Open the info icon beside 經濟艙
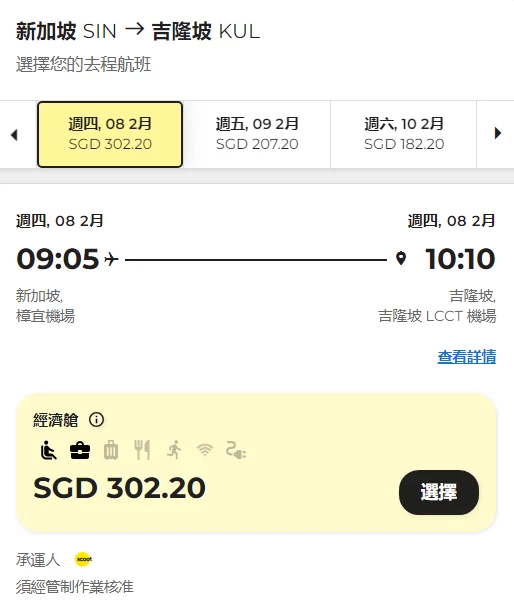This screenshot has width=514, height=611. (x=96, y=420)
